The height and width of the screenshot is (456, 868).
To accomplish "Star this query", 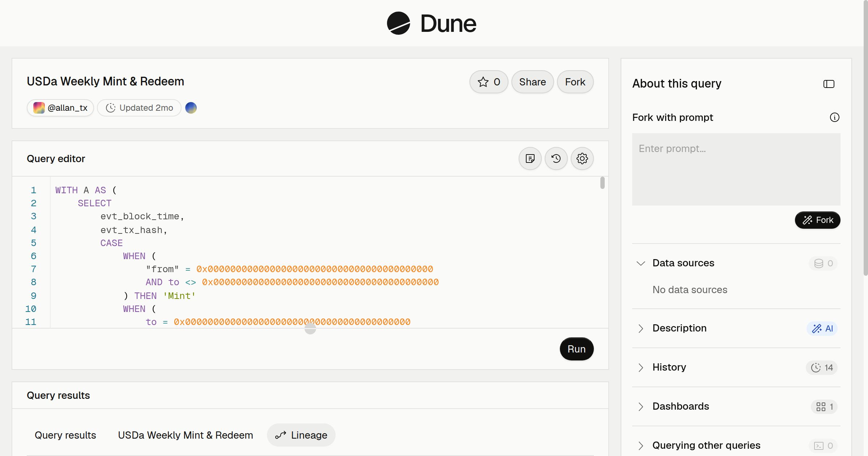I will [x=489, y=82].
